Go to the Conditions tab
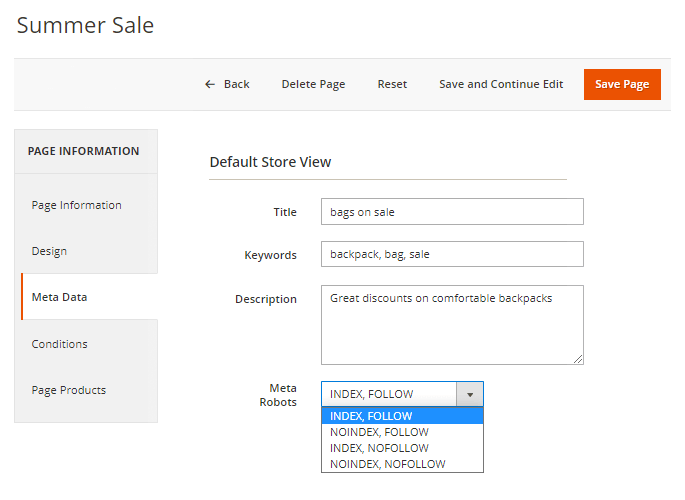 (60, 344)
